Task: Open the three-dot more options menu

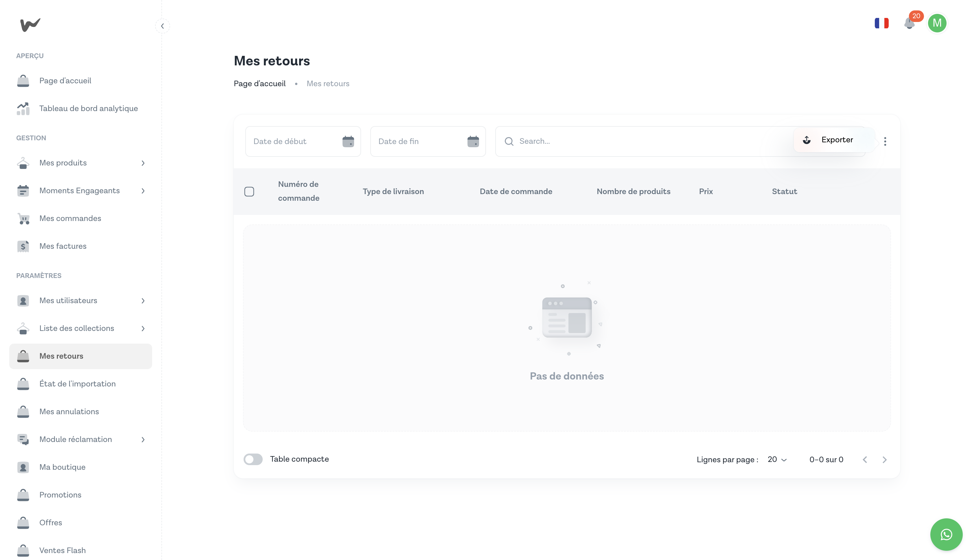Action: pos(885,141)
